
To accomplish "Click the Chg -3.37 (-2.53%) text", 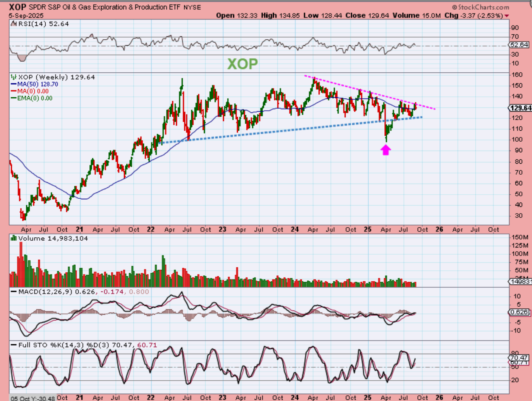I will [474, 15].
